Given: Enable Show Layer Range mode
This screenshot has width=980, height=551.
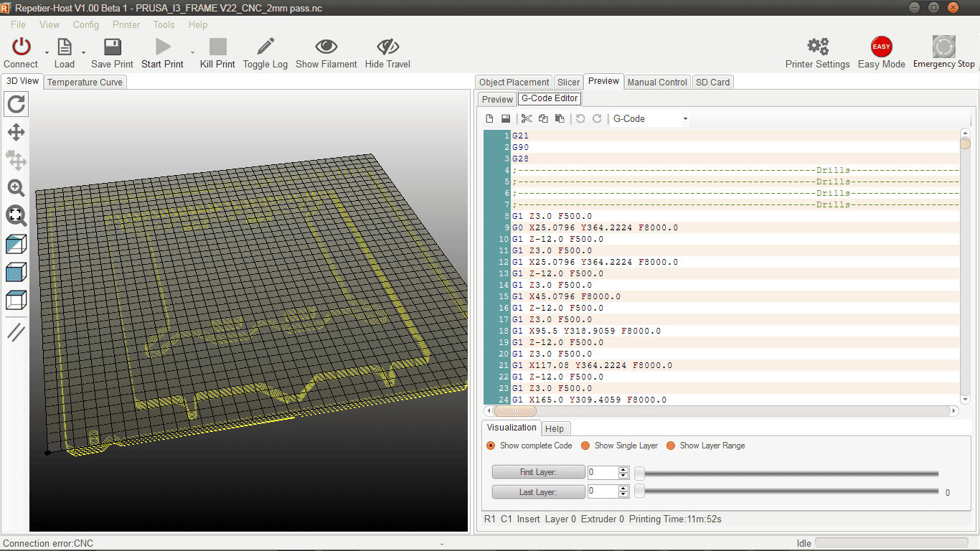Looking at the screenshot, I should pos(671,445).
